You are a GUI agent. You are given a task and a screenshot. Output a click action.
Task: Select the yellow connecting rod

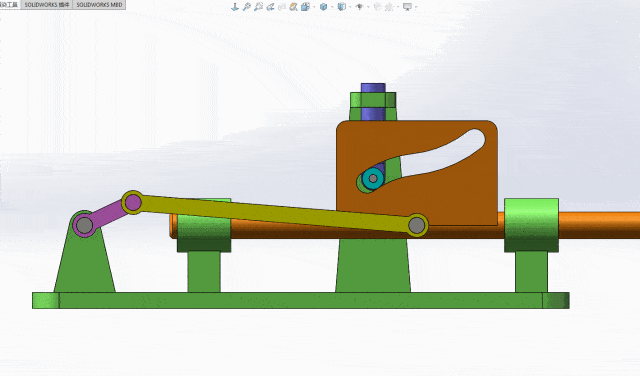point(274,214)
